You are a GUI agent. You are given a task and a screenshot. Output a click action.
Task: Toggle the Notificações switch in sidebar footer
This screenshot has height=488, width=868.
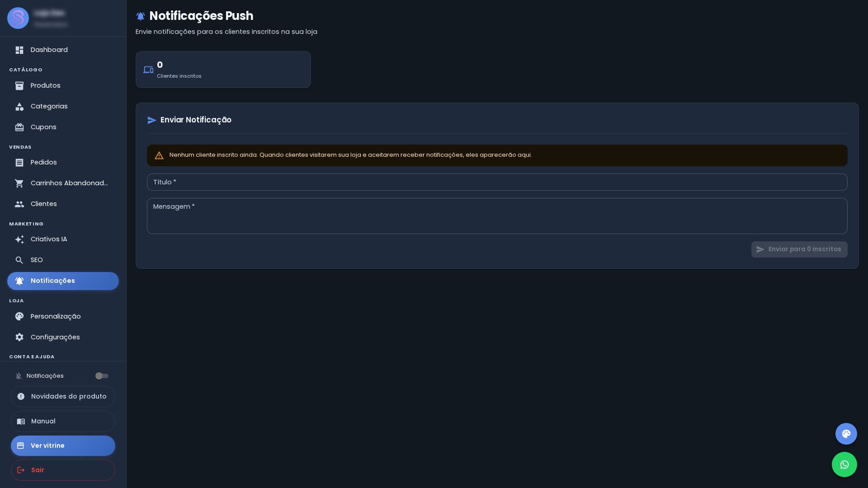coord(102,376)
